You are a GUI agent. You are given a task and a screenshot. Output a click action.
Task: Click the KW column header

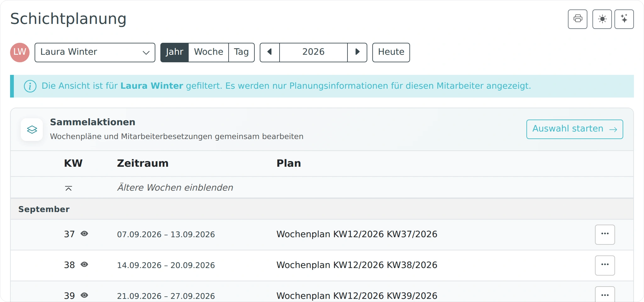click(73, 163)
